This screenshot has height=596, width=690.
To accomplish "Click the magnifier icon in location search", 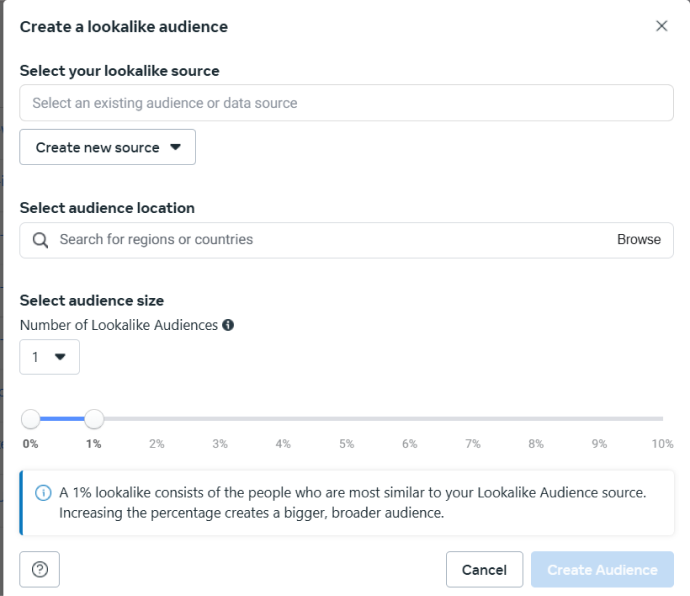I will tap(40, 240).
